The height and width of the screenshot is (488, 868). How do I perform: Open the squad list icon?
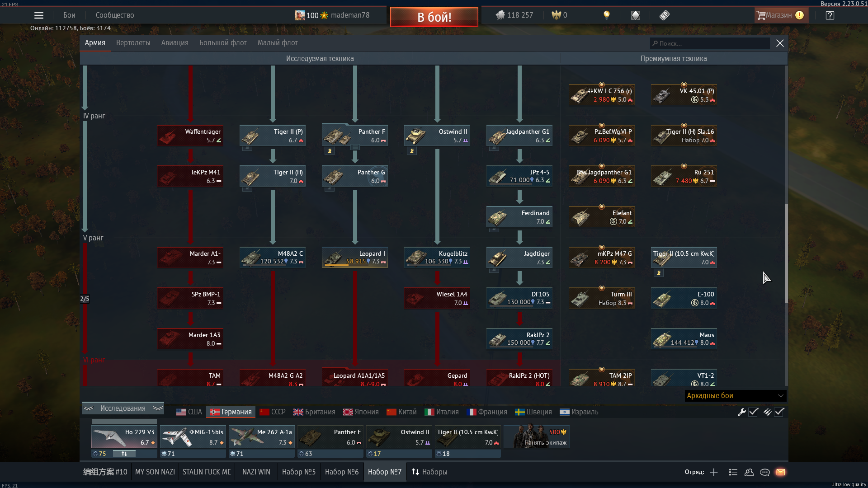tap(733, 472)
